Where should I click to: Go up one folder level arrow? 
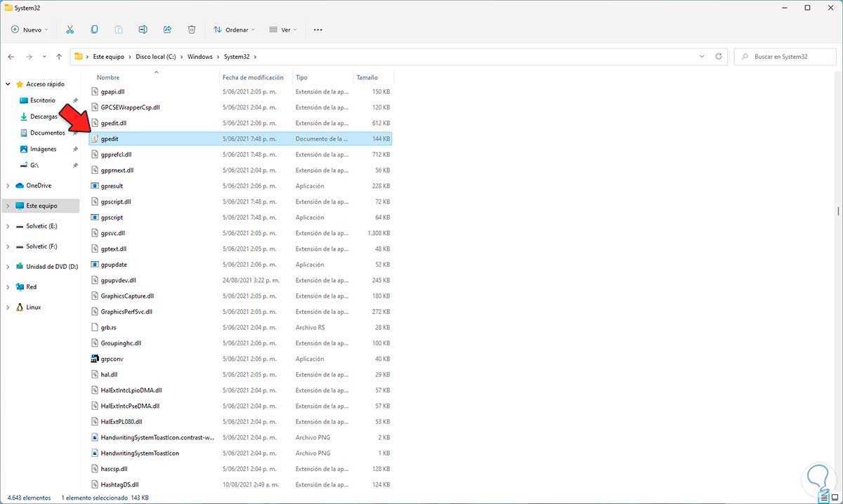pyautogui.click(x=59, y=56)
